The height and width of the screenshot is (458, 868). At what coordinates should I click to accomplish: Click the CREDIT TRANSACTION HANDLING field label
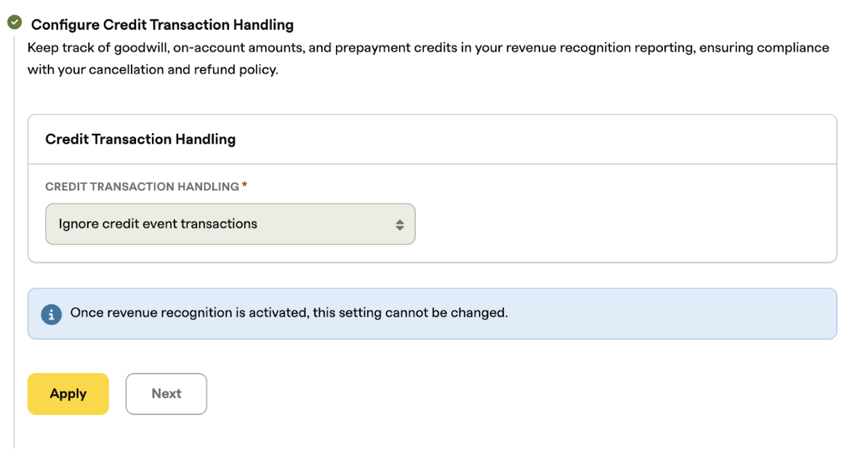[142, 187]
